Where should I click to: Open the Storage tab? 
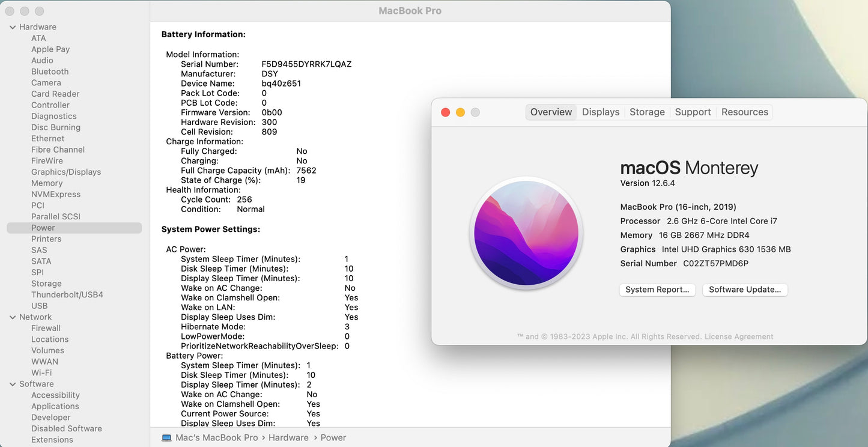tap(647, 112)
